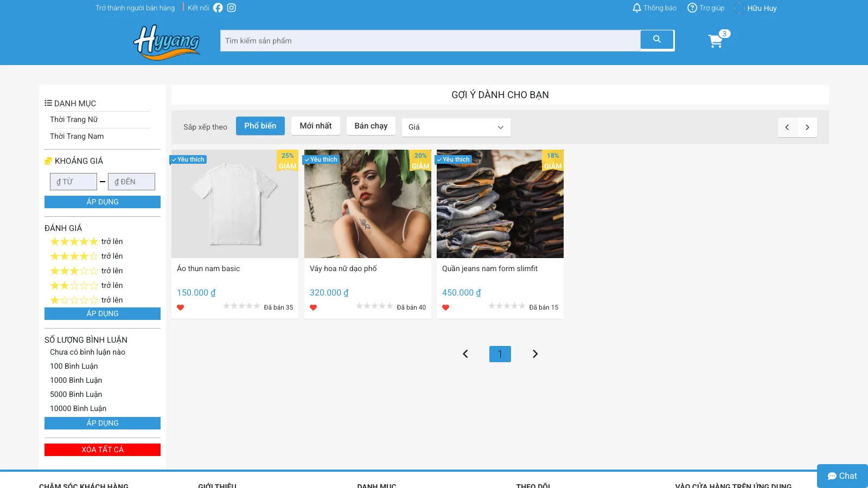Click the Hữu Huy username
Screen dimensions: 868x488
pyautogui.click(x=762, y=8)
